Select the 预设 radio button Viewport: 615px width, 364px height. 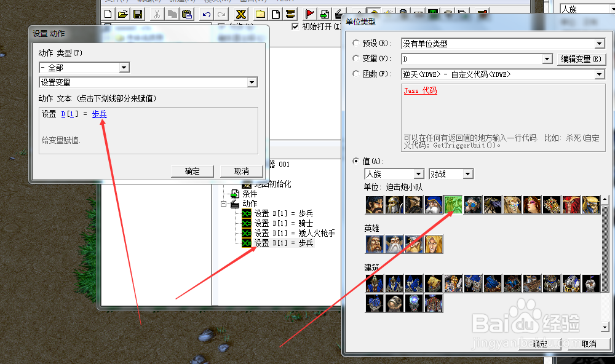pyautogui.click(x=355, y=43)
